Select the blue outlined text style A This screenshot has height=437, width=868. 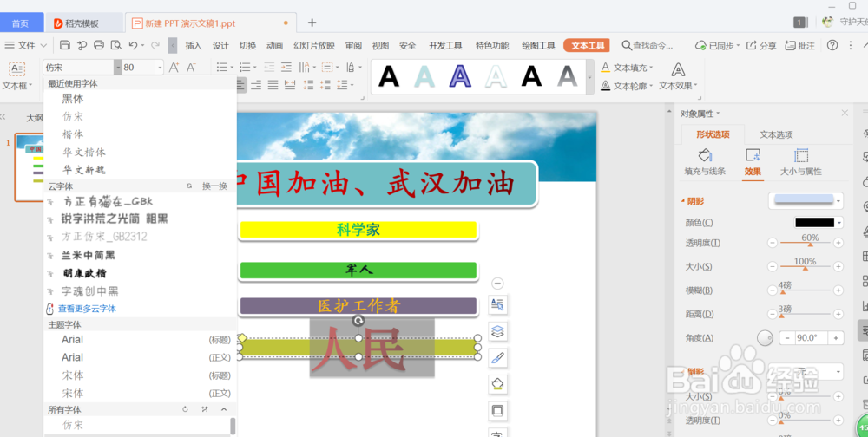coord(460,76)
